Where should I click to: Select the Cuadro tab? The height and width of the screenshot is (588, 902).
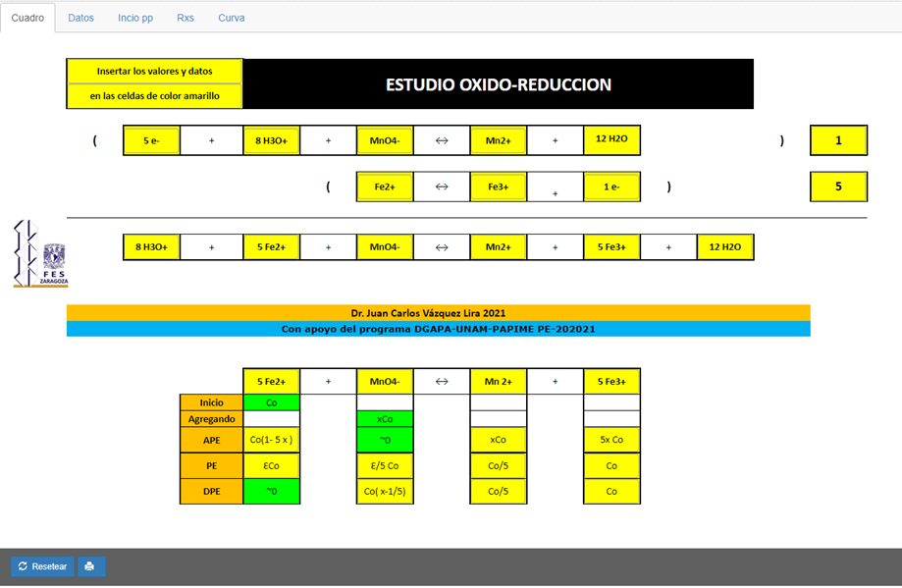pos(27,18)
